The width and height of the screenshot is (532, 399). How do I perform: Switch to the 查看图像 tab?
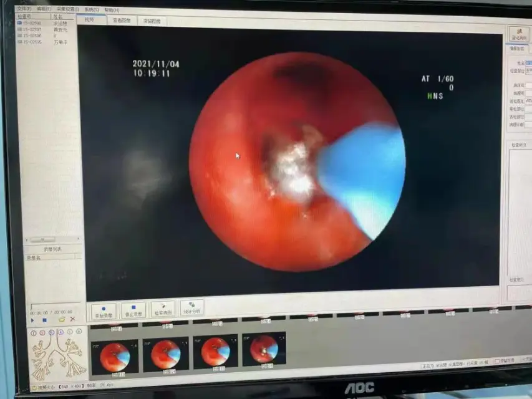[x=122, y=21]
